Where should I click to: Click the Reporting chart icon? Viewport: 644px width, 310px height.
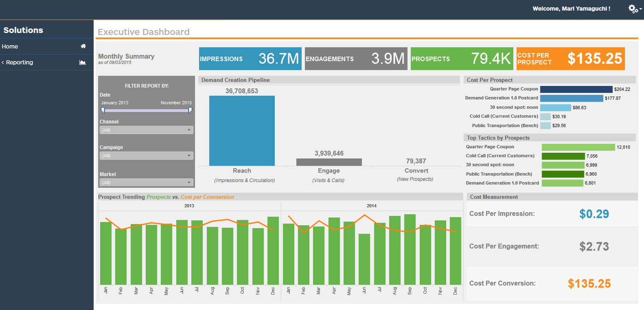(x=83, y=62)
